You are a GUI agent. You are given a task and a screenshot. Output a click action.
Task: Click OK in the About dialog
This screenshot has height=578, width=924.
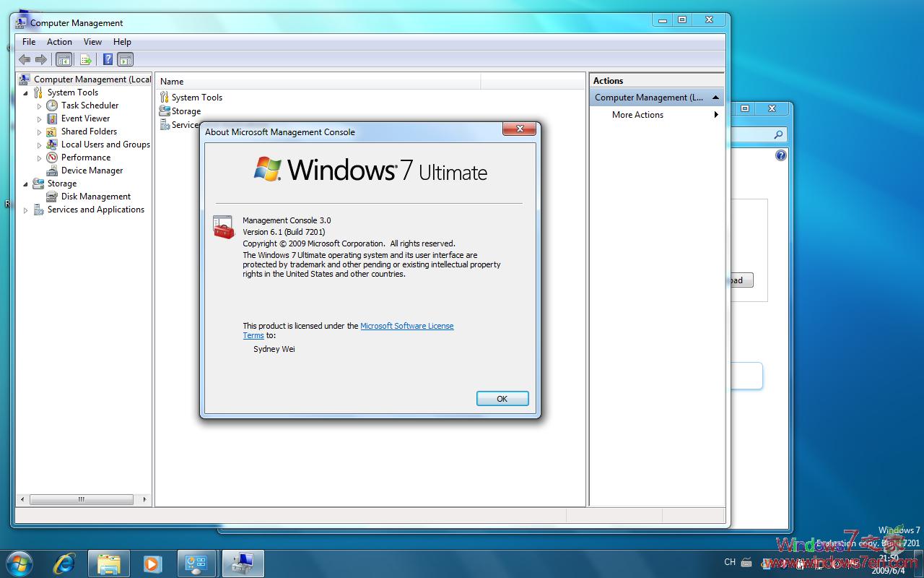pos(502,399)
